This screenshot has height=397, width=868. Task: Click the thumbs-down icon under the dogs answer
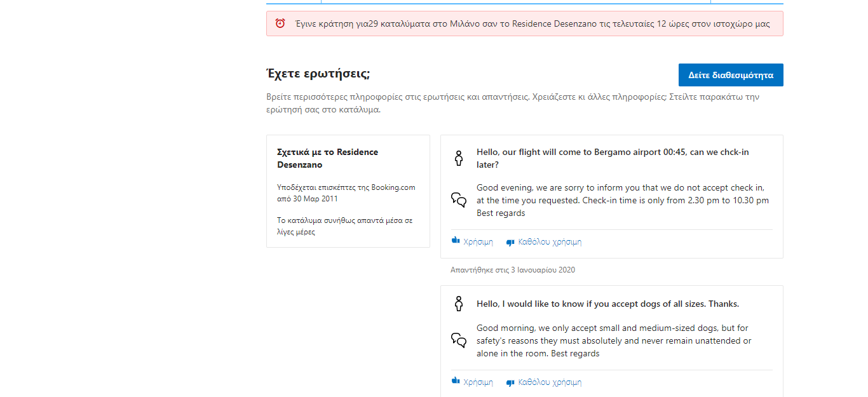click(510, 382)
